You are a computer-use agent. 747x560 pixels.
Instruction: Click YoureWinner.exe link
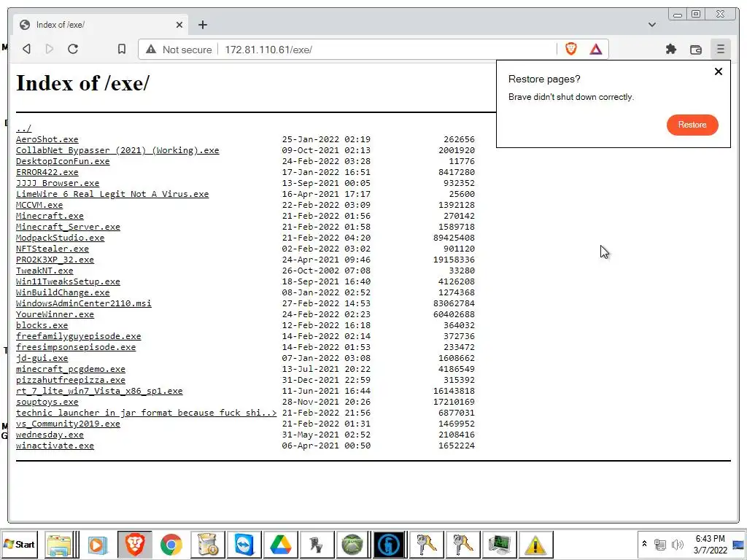(x=55, y=315)
